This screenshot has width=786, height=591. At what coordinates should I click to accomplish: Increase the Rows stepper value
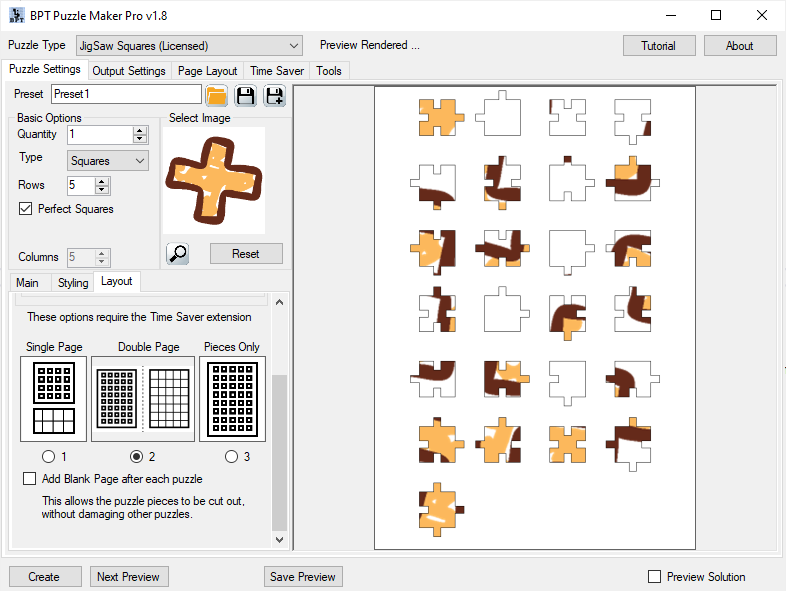tap(102, 181)
